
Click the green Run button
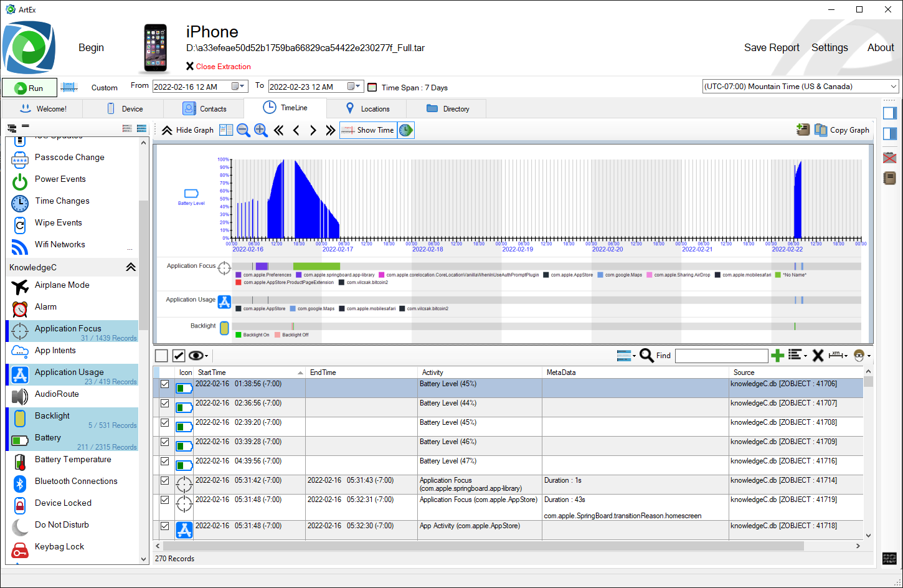point(29,88)
